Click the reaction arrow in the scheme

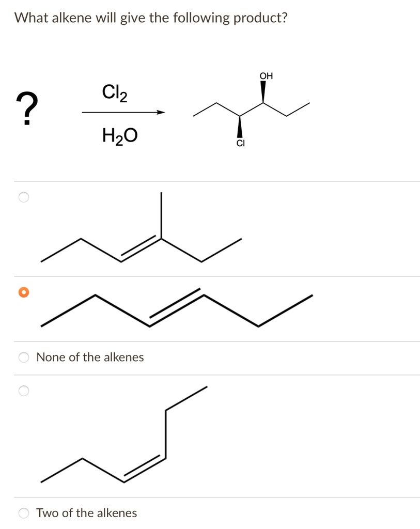tap(124, 113)
